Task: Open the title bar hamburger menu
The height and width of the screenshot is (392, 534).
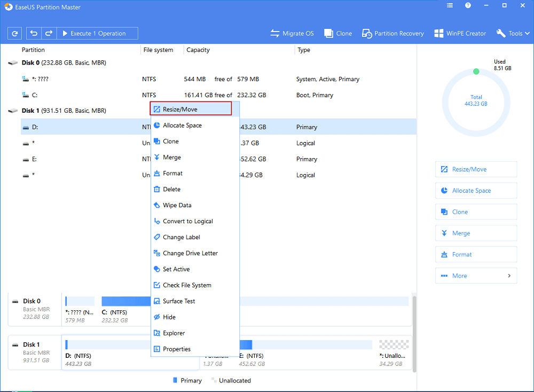Action: click(449, 6)
